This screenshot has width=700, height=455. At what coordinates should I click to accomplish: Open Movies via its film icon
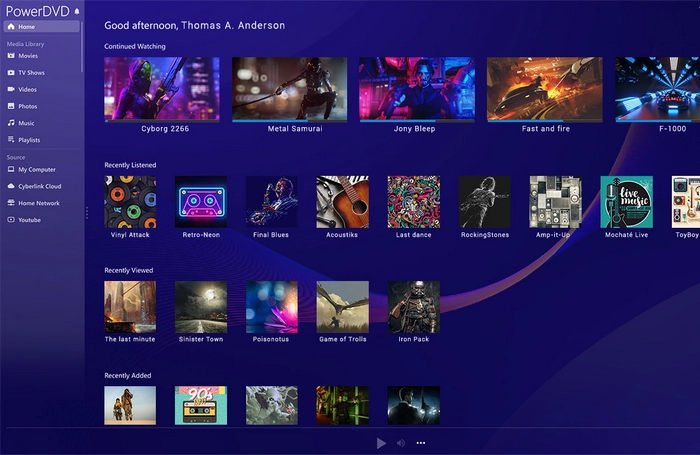pyautogui.click(x=11, y=56)
